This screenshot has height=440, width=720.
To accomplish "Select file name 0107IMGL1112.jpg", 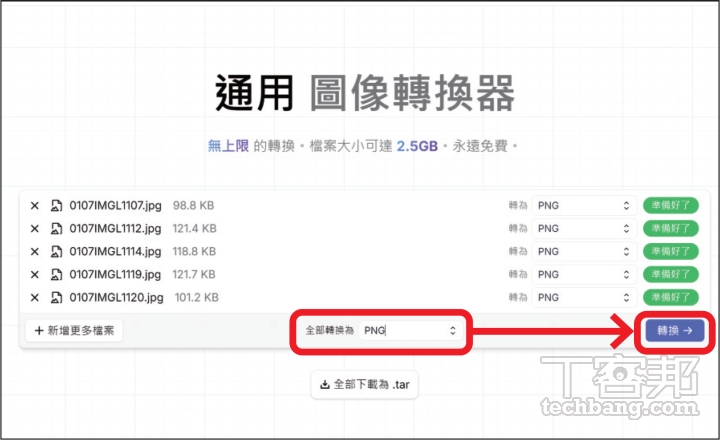I will pyautogui.click(x=115, y=229).
